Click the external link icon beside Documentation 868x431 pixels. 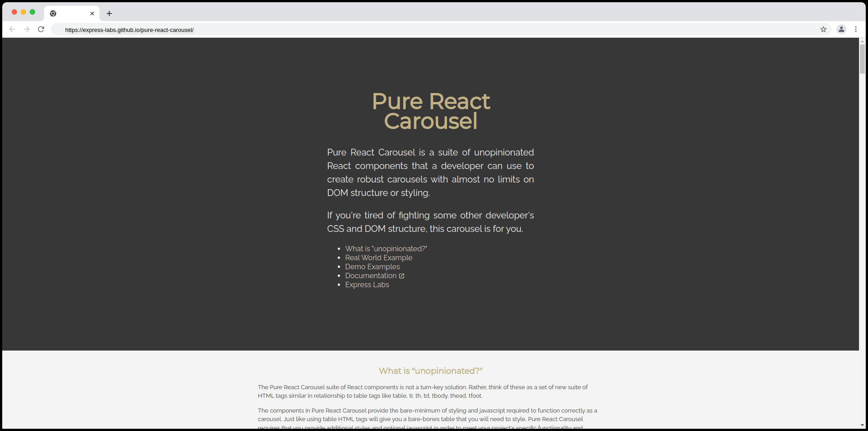(x=402, y=276)
